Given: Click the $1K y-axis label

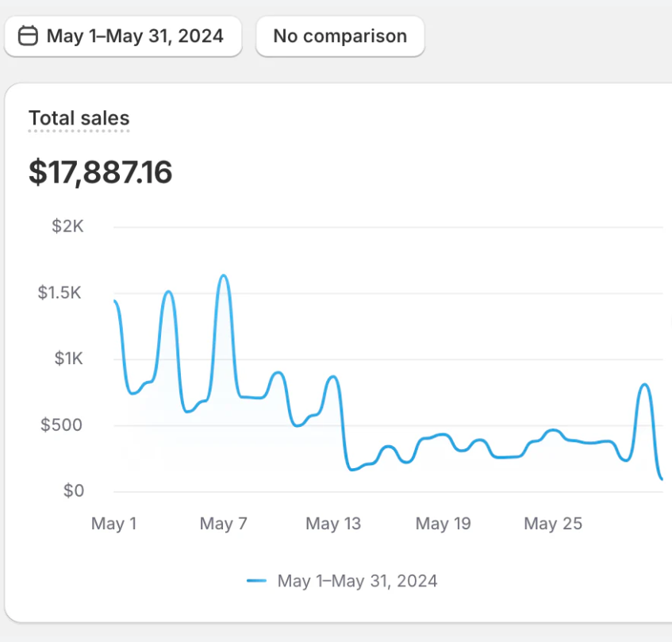Looking at the screenshot, I should (68, 359).
